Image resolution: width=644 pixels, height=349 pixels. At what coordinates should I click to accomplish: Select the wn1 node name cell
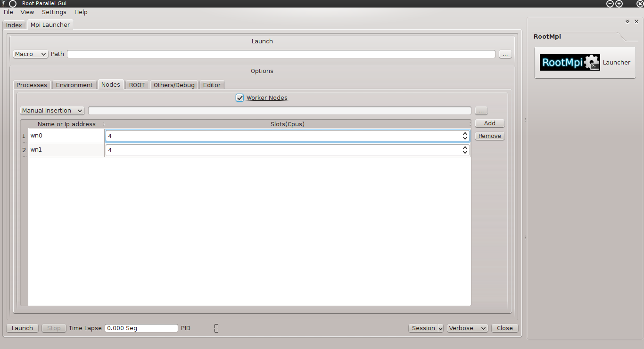click(66, 150)
